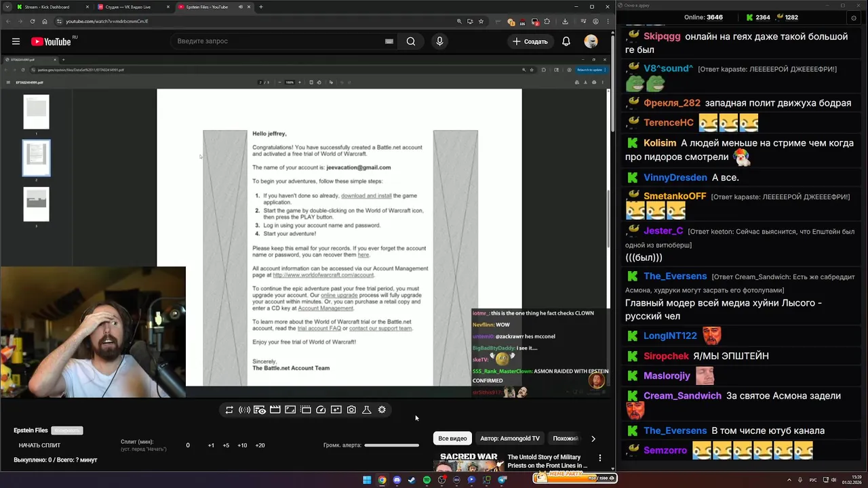
Task: Open Telegram from the taskbar
Action: [502, 480]
